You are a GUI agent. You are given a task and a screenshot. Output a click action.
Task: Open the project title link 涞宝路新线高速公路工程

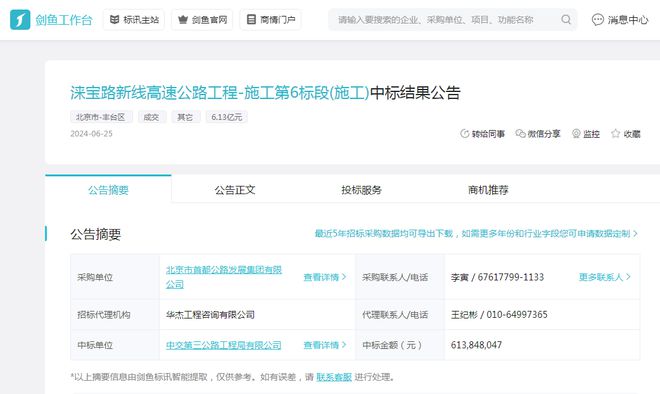219,93
